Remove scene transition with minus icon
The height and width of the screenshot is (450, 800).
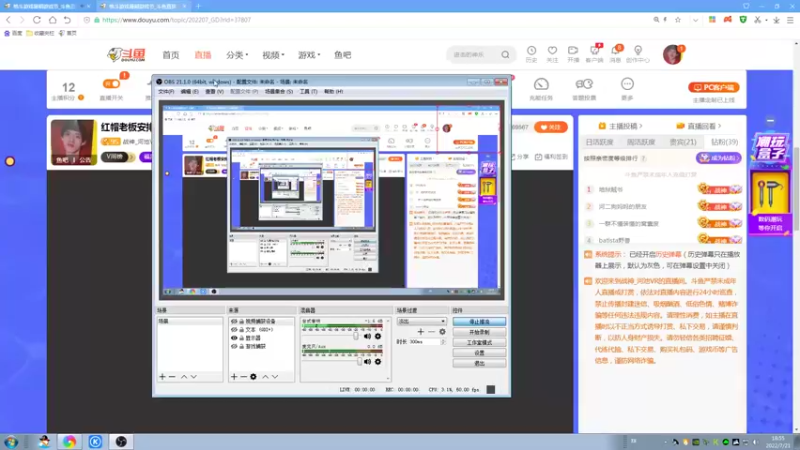click(x=431, y=332)
